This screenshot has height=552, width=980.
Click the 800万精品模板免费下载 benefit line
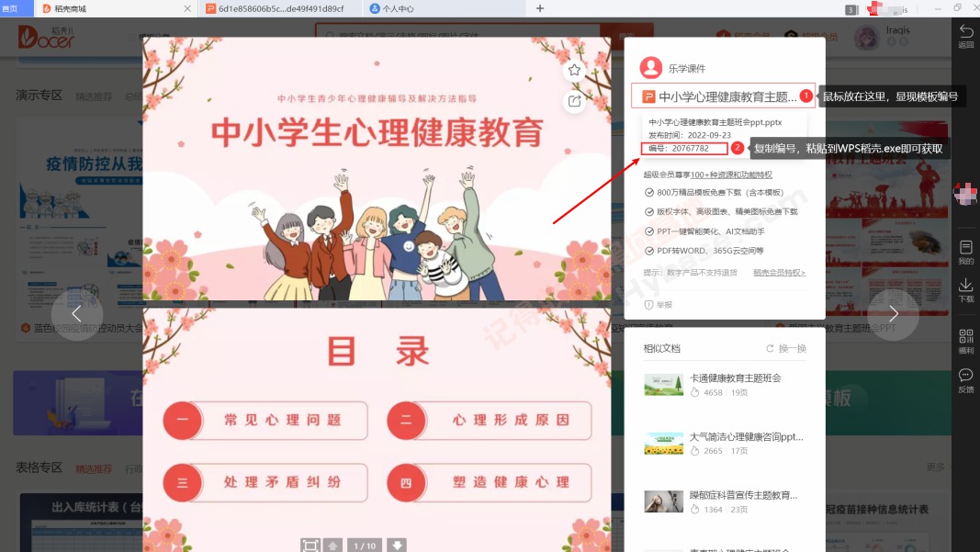pos(714,193)
